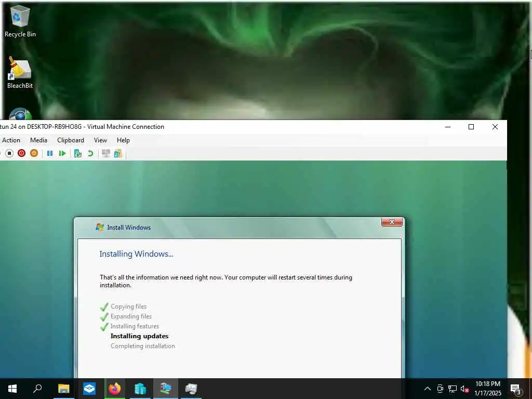Click the red Shut Down VM icon
This screenshot has height=399, width=532.
click(x=22, y=153)
